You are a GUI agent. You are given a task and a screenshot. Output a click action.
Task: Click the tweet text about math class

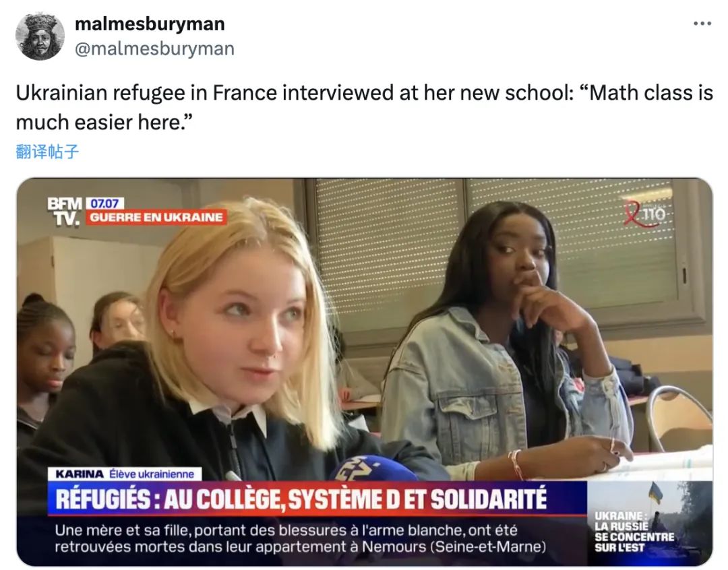click(x=365, y=108)
